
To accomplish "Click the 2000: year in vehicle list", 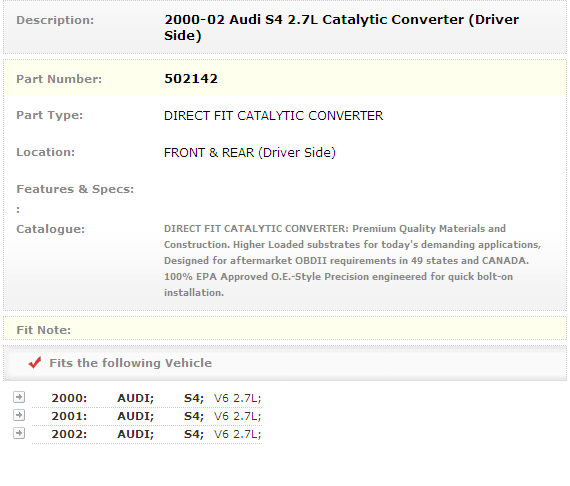I will tap(69, 398).
